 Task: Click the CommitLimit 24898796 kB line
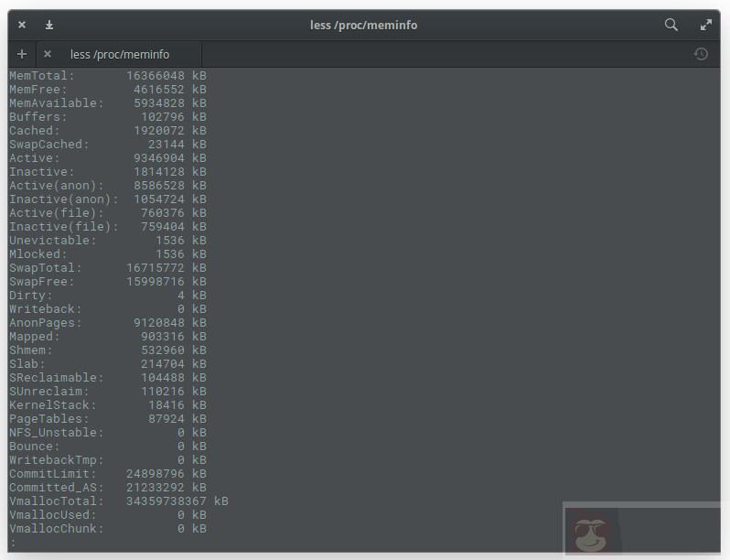click(108, 474)
